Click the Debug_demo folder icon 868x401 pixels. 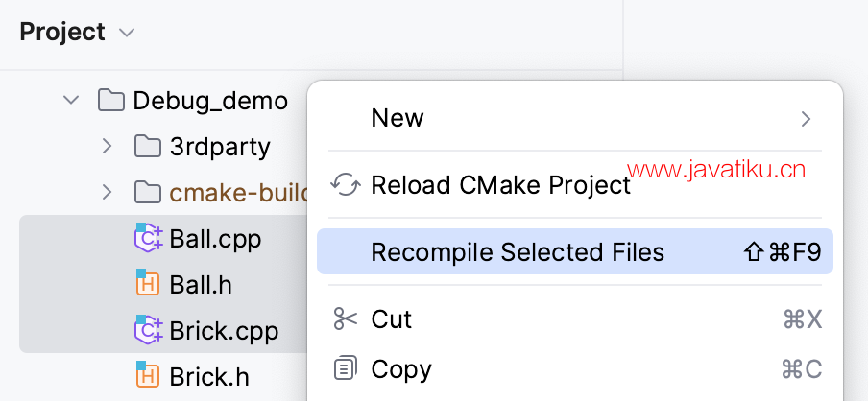tap(110, 101)
